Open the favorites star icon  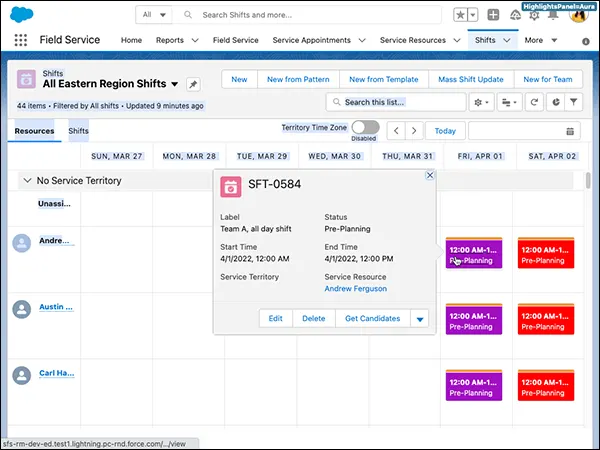click(460, 15)
